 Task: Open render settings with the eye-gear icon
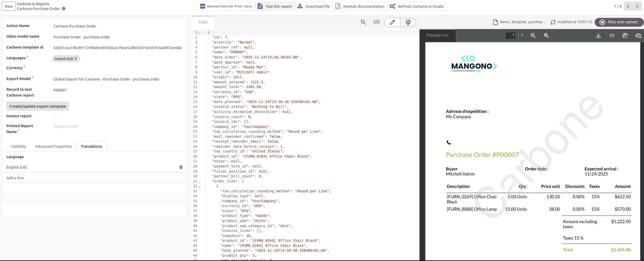(x=638, y=35)
